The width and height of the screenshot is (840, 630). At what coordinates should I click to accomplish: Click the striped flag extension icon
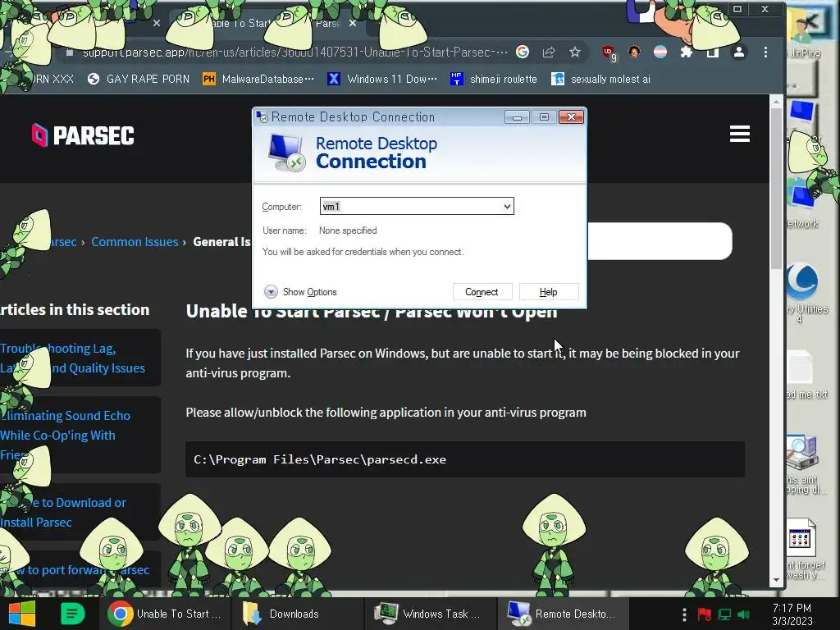point(660,52)
